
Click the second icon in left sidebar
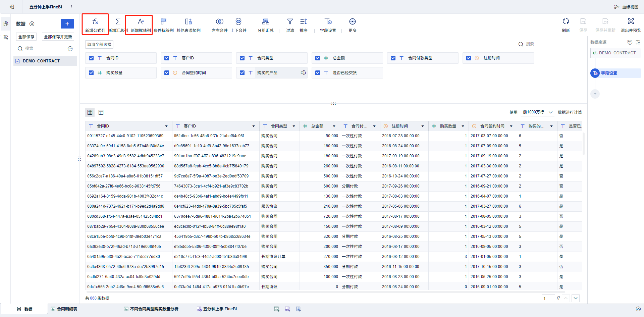[x=6, y=37]
